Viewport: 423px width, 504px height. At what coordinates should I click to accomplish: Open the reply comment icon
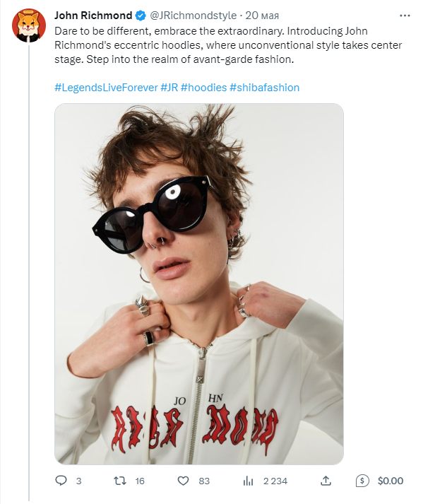click(x=61, y=481)
